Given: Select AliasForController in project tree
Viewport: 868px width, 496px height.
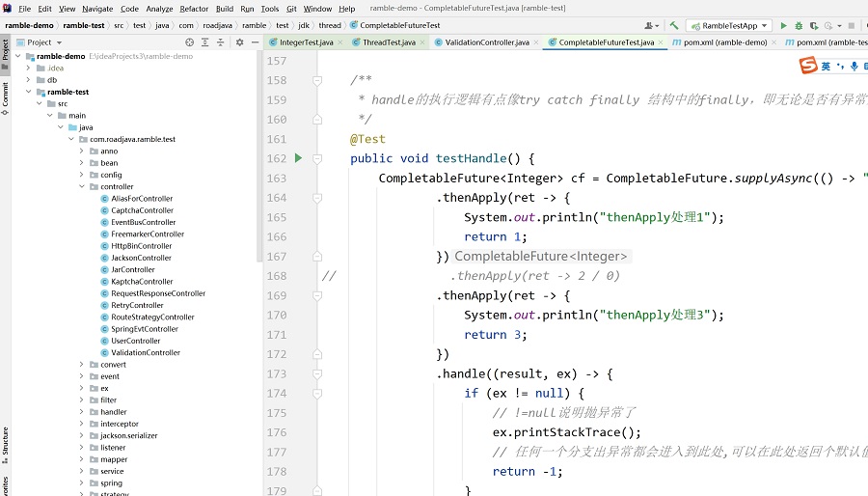Looking at the screenshot, I should 142,199.
